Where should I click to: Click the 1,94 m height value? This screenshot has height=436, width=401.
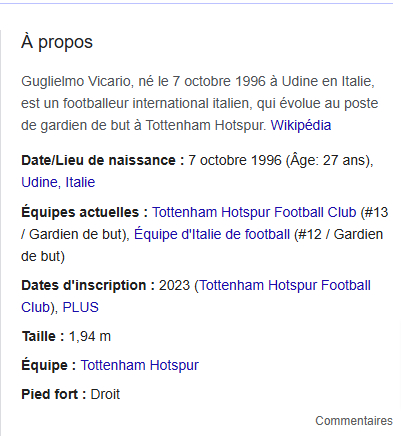[90, 336]
